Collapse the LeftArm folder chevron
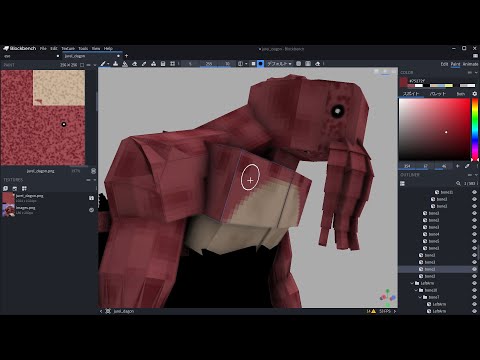The height and width of the screenshot is (360, 480). point(412,283)
